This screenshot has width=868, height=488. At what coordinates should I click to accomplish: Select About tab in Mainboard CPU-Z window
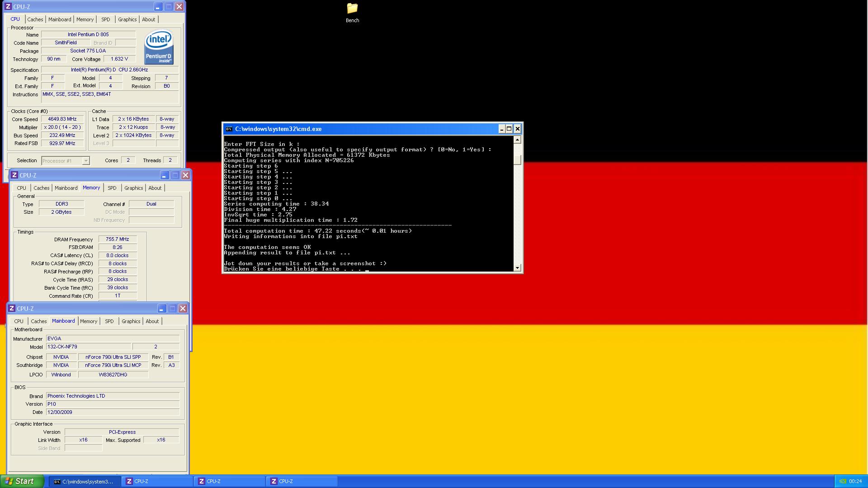pyautogui.click(x=152, y=321)
